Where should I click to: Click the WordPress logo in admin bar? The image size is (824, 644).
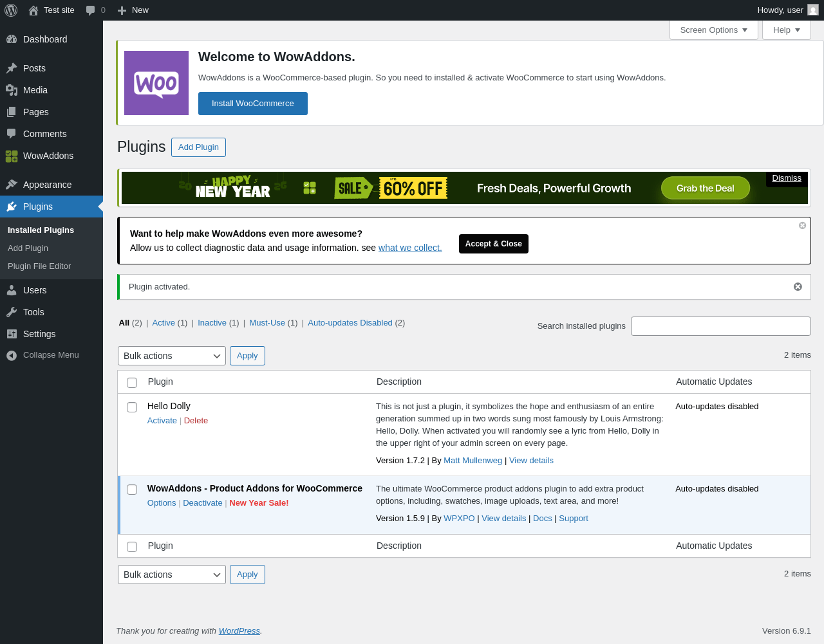click(11, 10)
